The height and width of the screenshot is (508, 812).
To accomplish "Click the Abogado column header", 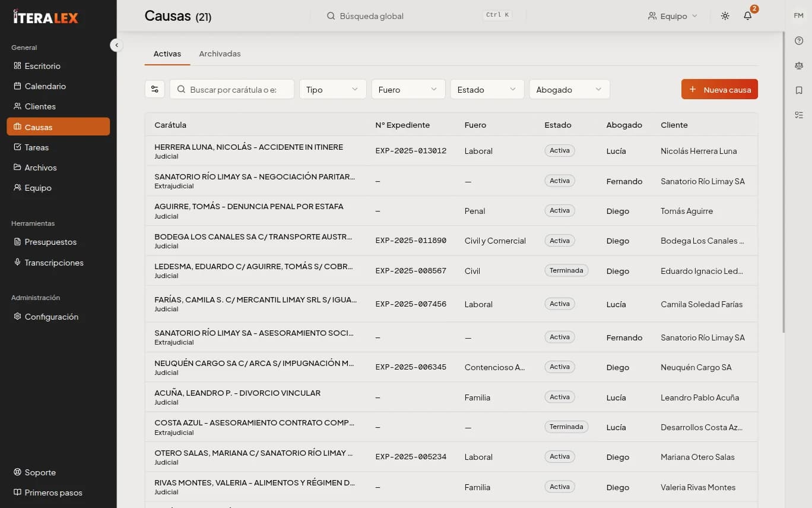I will tap(624, 125).
